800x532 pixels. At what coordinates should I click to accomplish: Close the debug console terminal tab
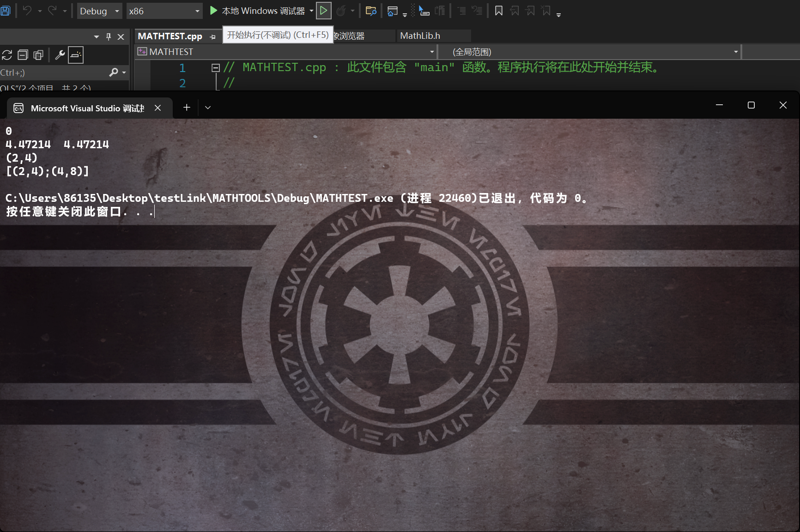click(x=158, y=108)
